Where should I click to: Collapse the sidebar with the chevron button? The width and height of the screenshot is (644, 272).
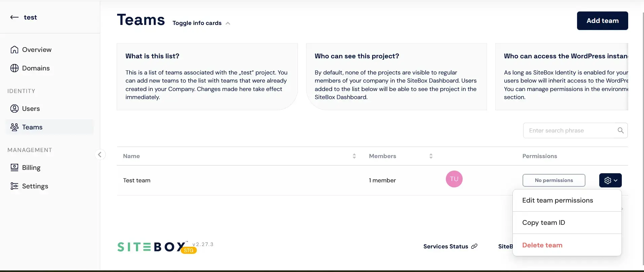coord(100,155)
